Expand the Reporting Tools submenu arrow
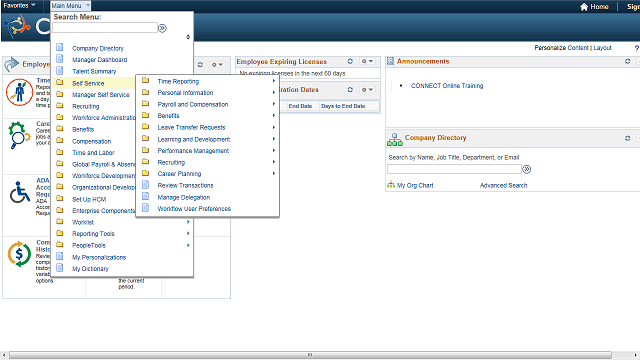The height and width of the screenshot is (360, 640). (x=188, y=233)
